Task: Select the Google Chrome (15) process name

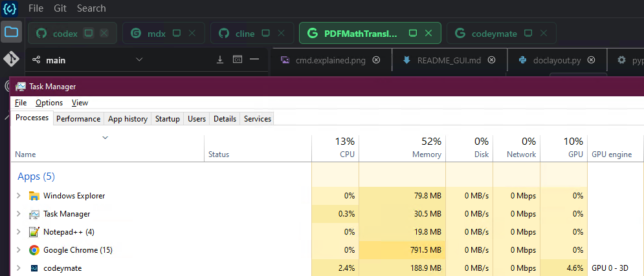Action: (78, 249)
